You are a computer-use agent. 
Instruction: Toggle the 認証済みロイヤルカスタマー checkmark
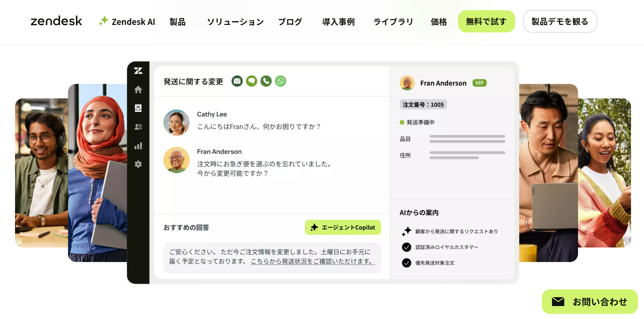[x=407, y=247]
